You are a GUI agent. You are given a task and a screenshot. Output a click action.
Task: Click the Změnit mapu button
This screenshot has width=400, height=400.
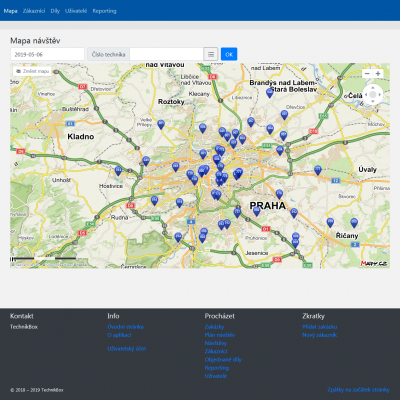click(32, 71)
